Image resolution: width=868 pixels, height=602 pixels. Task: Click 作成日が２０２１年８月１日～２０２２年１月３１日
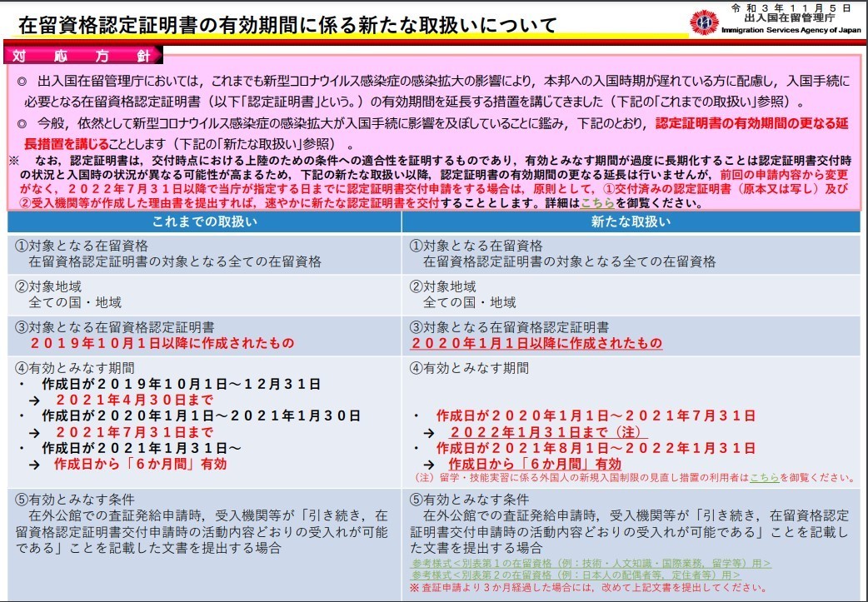click(596, 448)
